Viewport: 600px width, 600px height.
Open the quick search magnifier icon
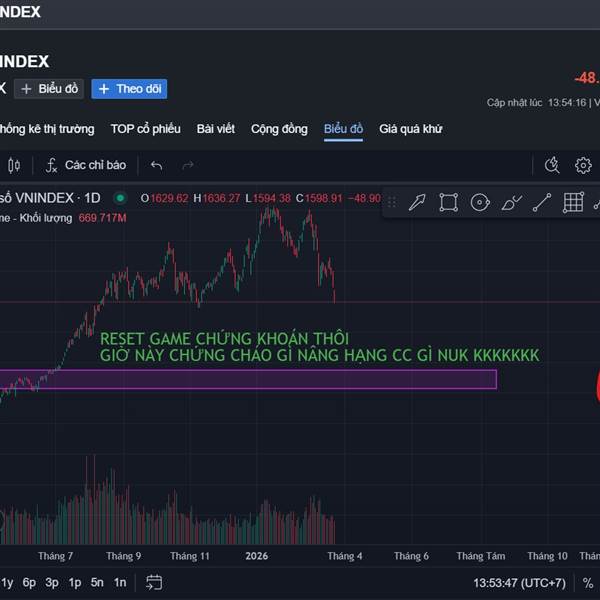click(552, 165)
